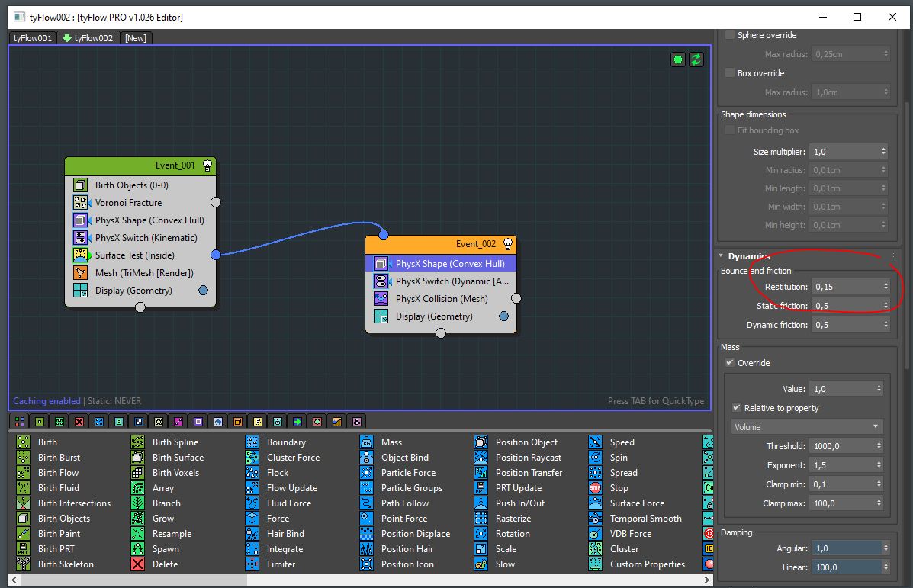The height and width of the screenshot is (588, 913).
Task: Collapse the Dynamics rollout
Action: point(722,256)
